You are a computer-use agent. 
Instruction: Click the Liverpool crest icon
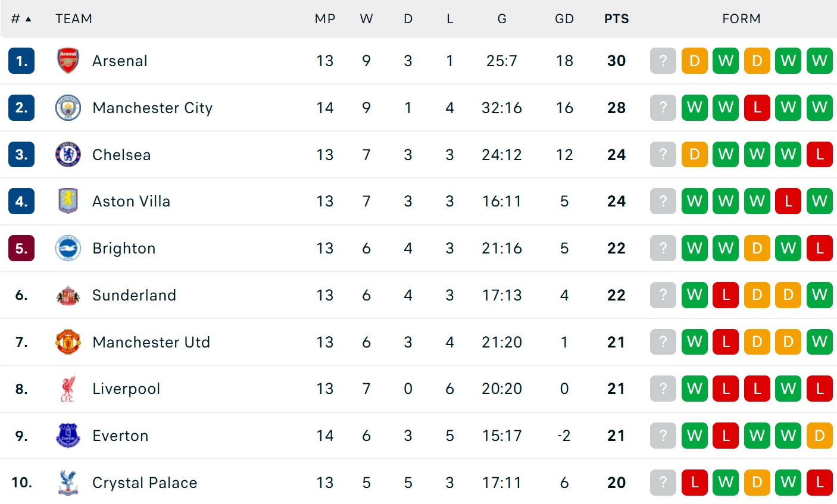(x=68, y=389)
